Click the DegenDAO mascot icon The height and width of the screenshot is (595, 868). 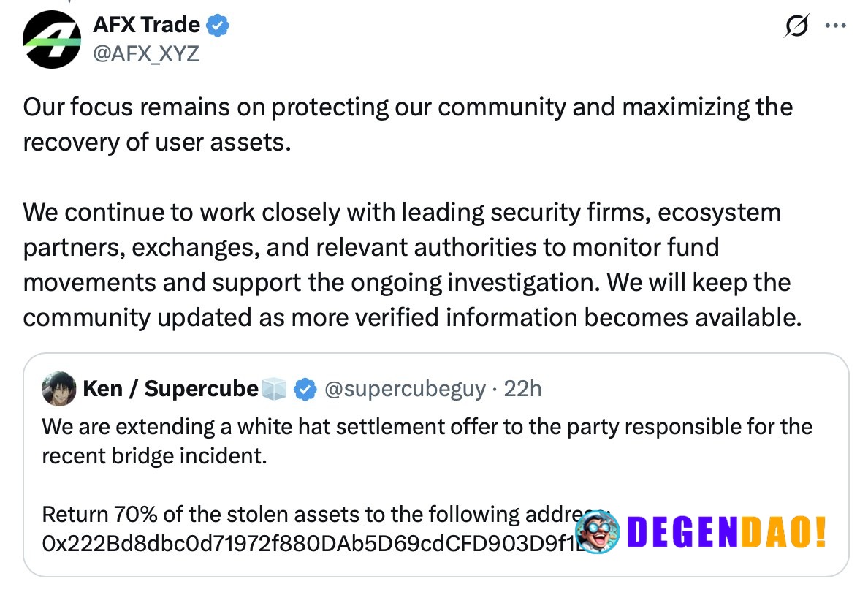(598, 532)
